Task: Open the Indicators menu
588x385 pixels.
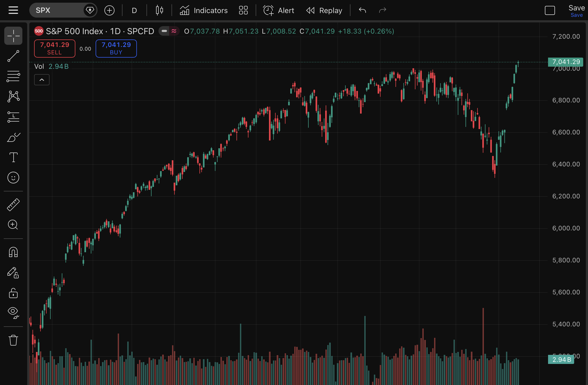Action: coord(204,10)
